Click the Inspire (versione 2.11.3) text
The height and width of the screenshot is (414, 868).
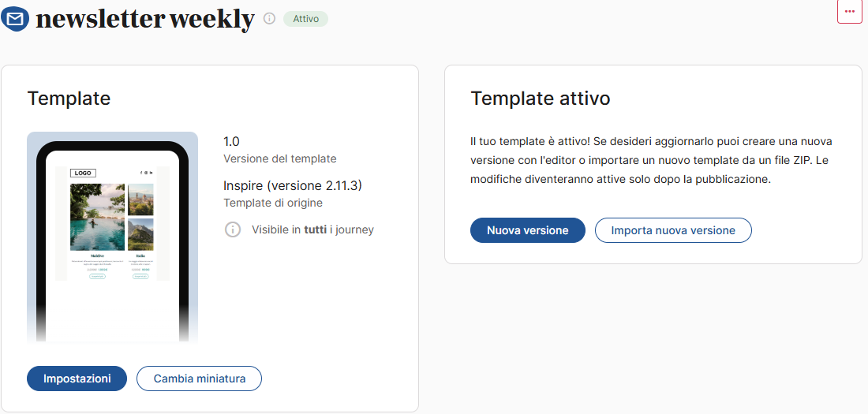click(x=293, y=185)
